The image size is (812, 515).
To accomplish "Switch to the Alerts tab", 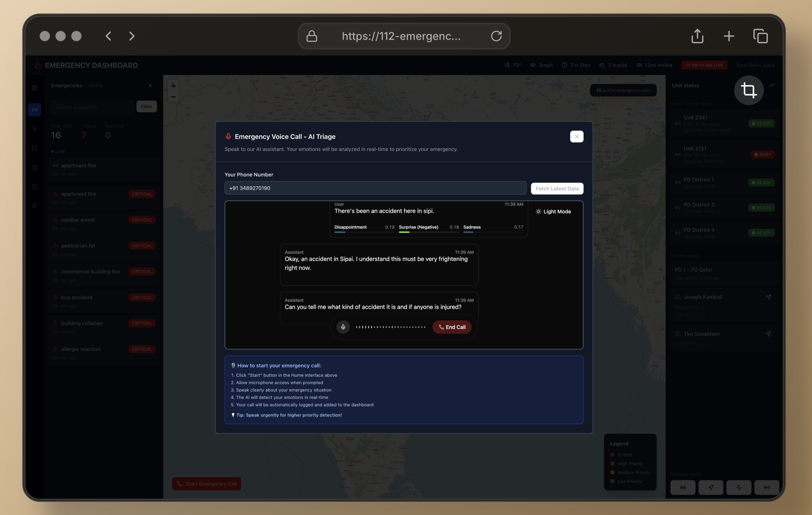I will click(x=95, y=86).
